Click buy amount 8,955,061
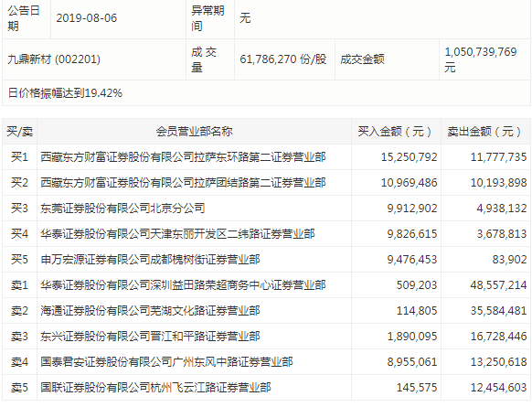The image size is (532, 407). [x=412, y=362]
